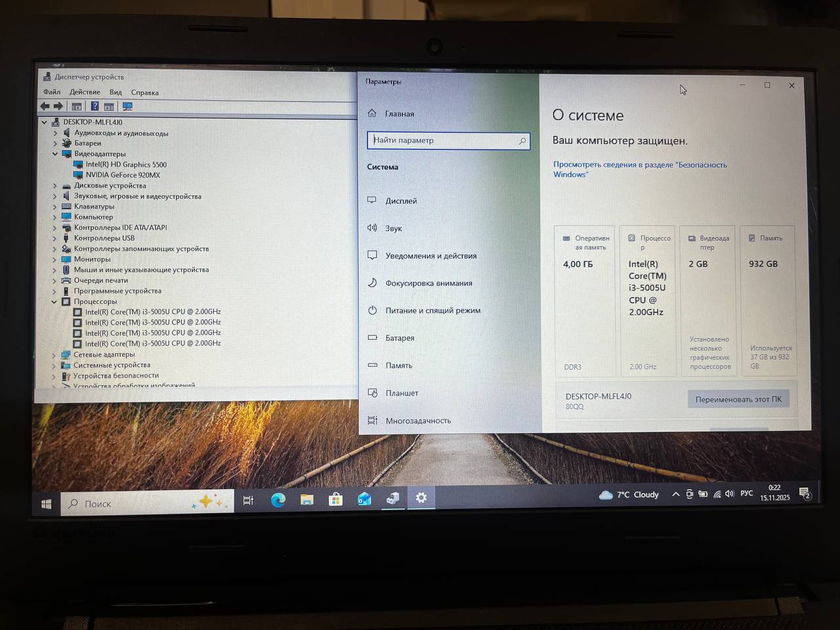The height and width of the screenshot is (630, 840).
Task: Open the volume control in system tray
Action: (x=730, y=494)
